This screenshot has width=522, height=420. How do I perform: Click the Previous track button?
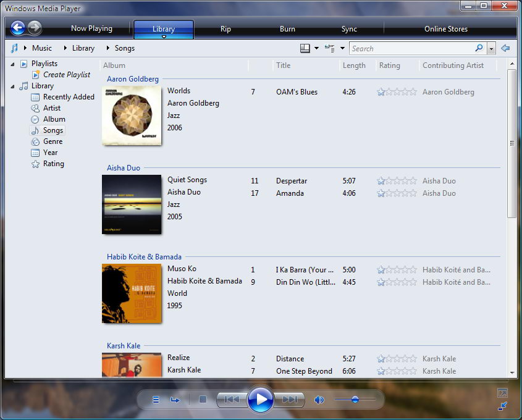pos(232,399)
